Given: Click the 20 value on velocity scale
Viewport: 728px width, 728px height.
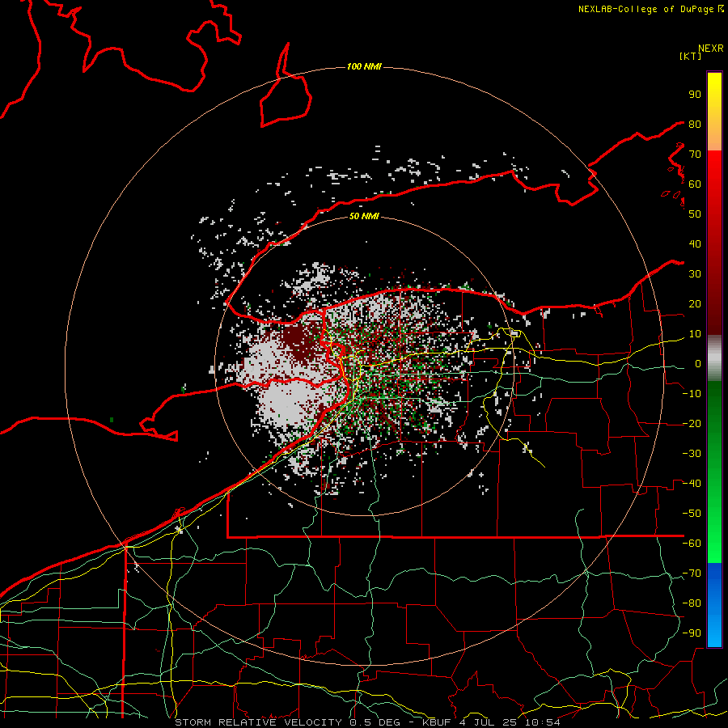Looking at the screenshot, I should tap(695, 303).
